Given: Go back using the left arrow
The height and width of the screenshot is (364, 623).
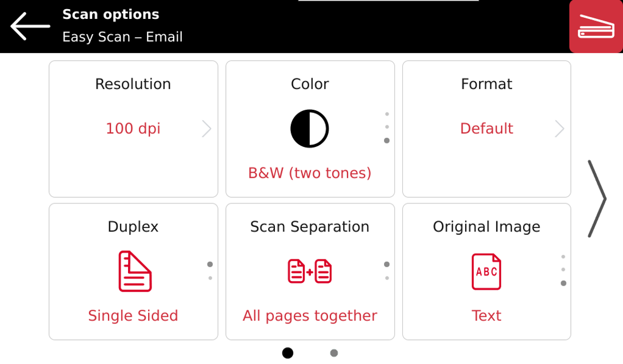Looking at the screenshot, I should tap(30, 26).
